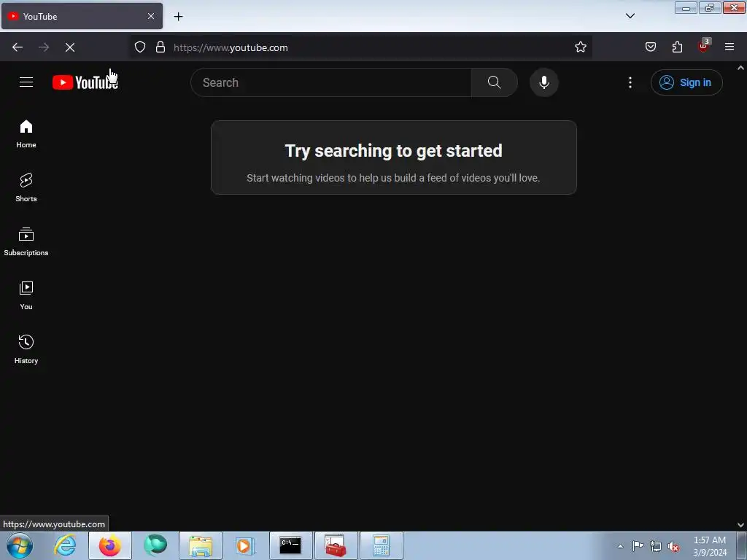Stop loading the page
747x560 pixels.
pos(70,47)
